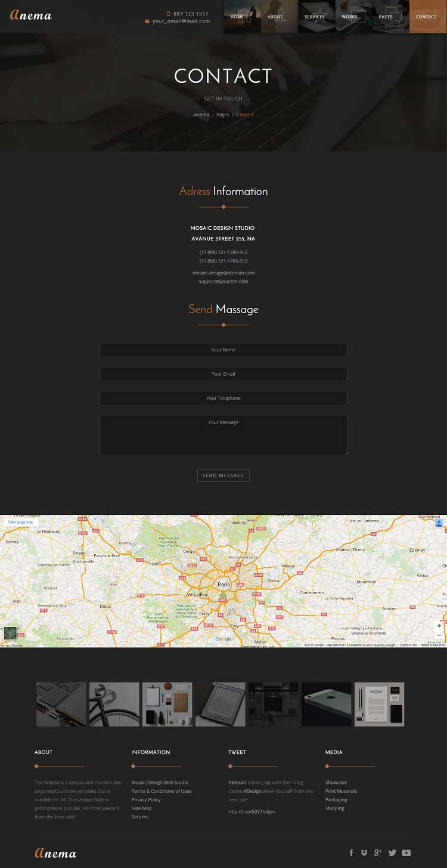Focus the Your Name input field
The image size is (447, 868).
coord(223,350)
